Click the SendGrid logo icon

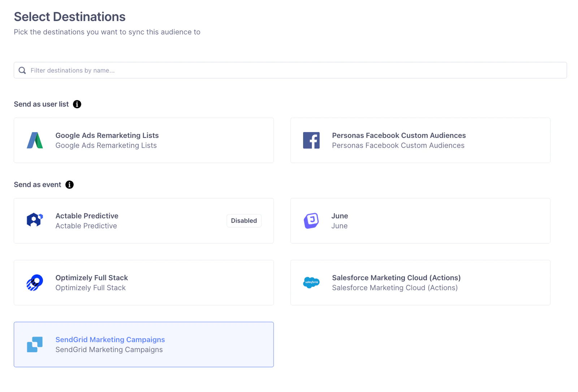pos(35,344)
